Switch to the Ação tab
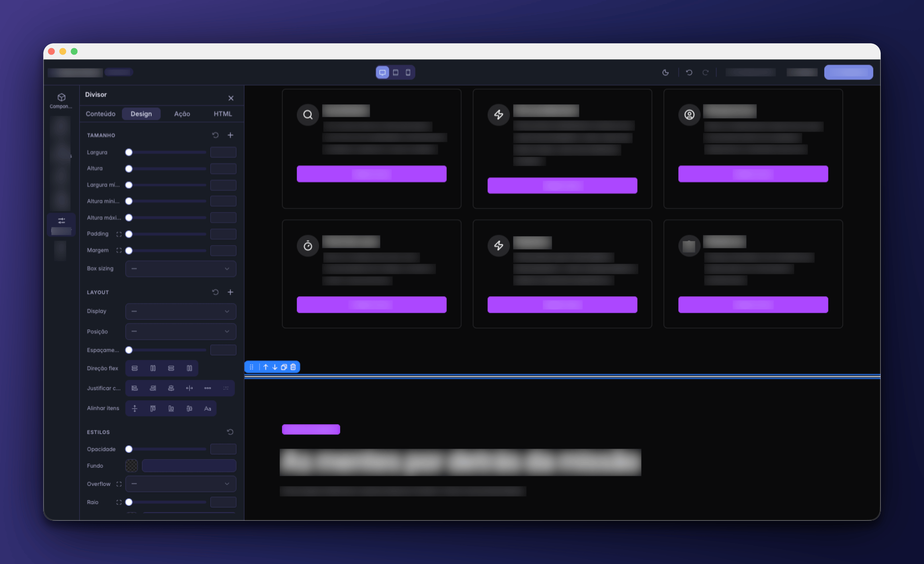Image resolution: width=924 pixels, height=564 pixels. (182, 114)
